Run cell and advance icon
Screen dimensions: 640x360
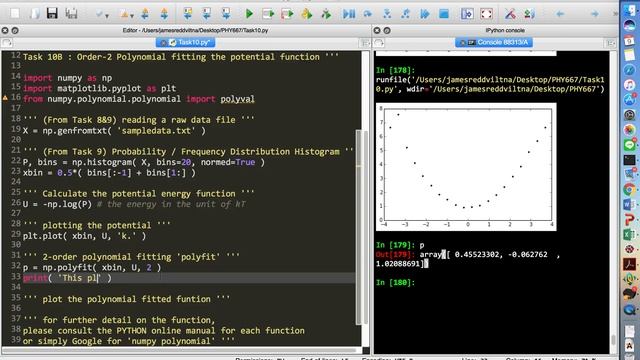287,14
